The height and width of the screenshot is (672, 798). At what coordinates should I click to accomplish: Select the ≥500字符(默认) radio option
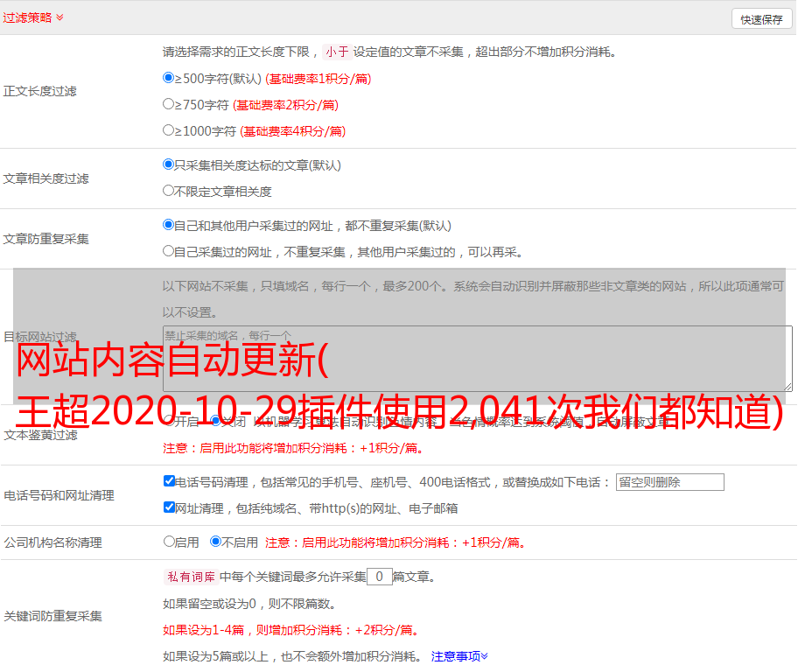(168, 78)
